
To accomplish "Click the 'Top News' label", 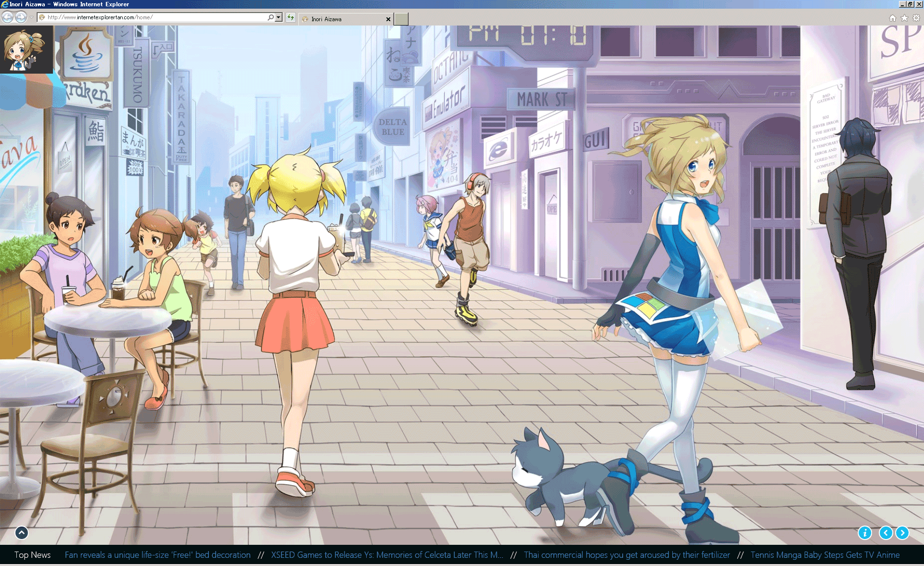I will pos(32,555).
